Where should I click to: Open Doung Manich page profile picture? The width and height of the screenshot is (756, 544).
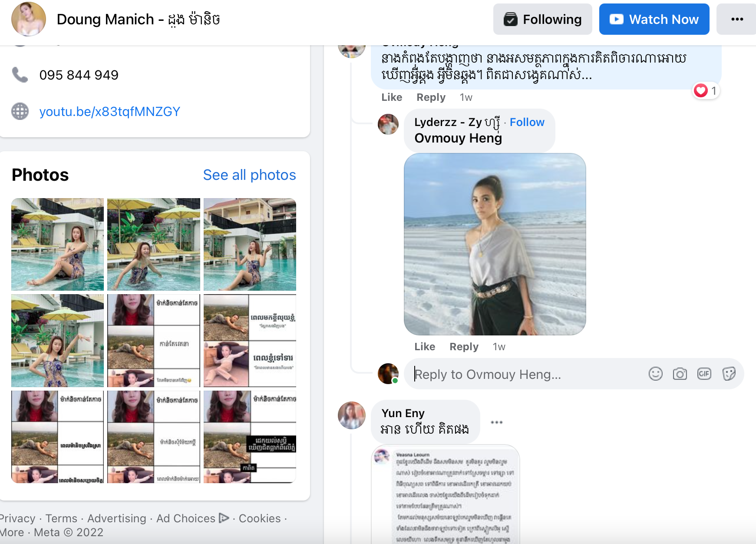[29, 19]
